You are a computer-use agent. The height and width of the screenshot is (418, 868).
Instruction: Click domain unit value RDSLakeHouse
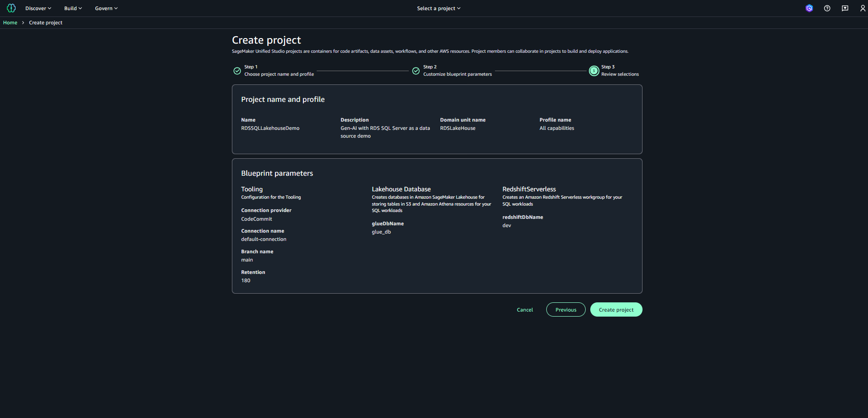(458, 128)
